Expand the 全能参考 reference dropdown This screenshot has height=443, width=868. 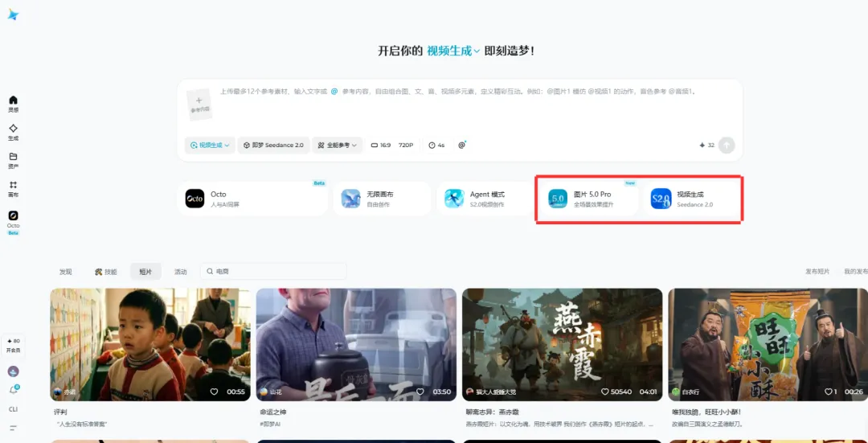point(337,145)
